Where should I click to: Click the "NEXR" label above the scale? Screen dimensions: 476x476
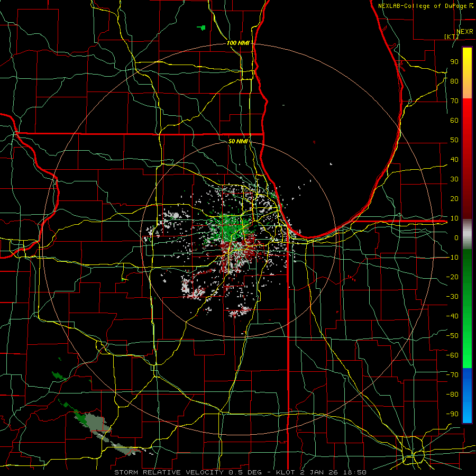pyautogui.click(x=464, y=32)
